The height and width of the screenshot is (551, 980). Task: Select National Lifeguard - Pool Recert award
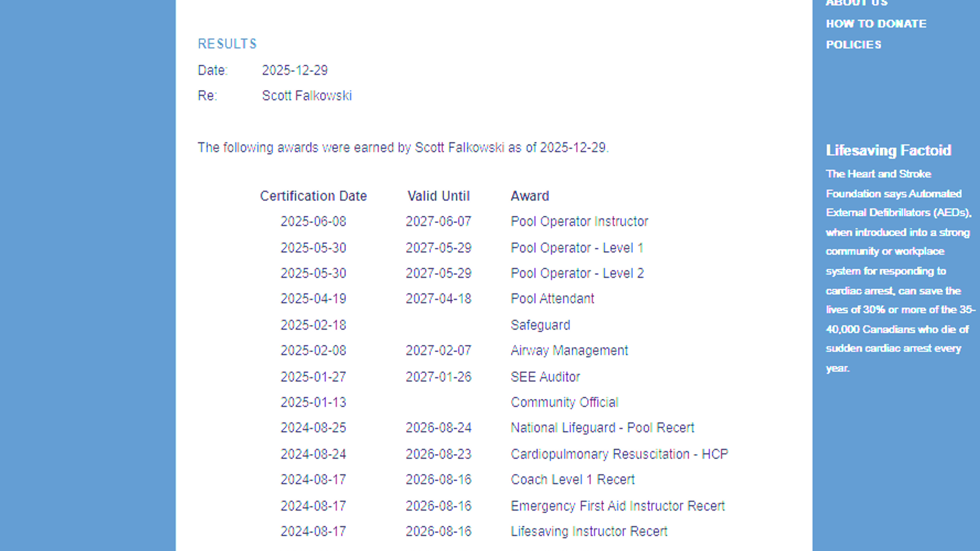pyautogui.click(x=602, y=428)
